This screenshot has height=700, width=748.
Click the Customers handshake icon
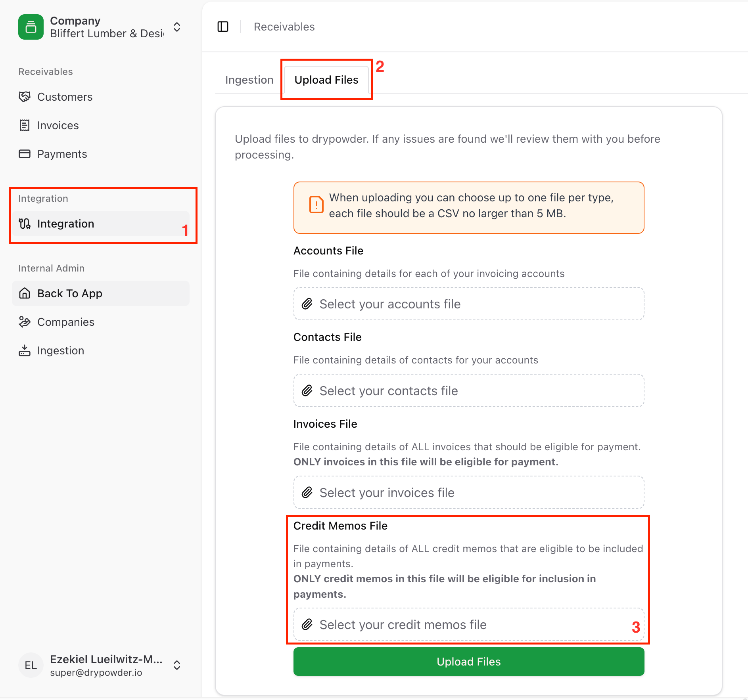(25, 97)
